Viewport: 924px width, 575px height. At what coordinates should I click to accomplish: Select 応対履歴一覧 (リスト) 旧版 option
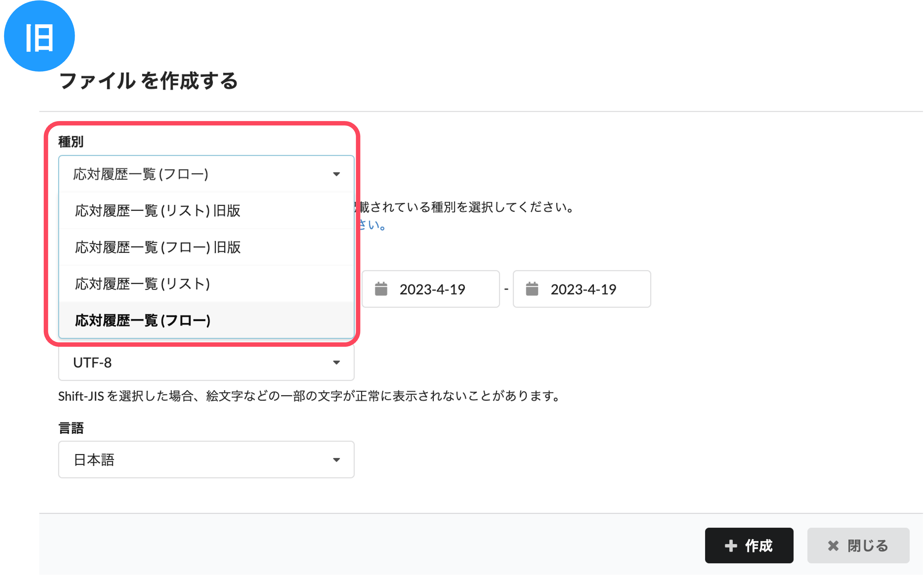(x=206, y=210)
